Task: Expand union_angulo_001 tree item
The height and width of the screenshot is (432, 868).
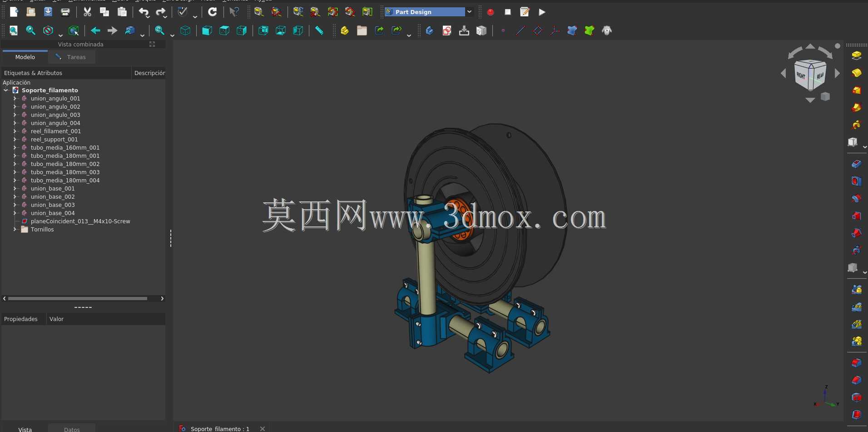Action: [x=15, y=98]
